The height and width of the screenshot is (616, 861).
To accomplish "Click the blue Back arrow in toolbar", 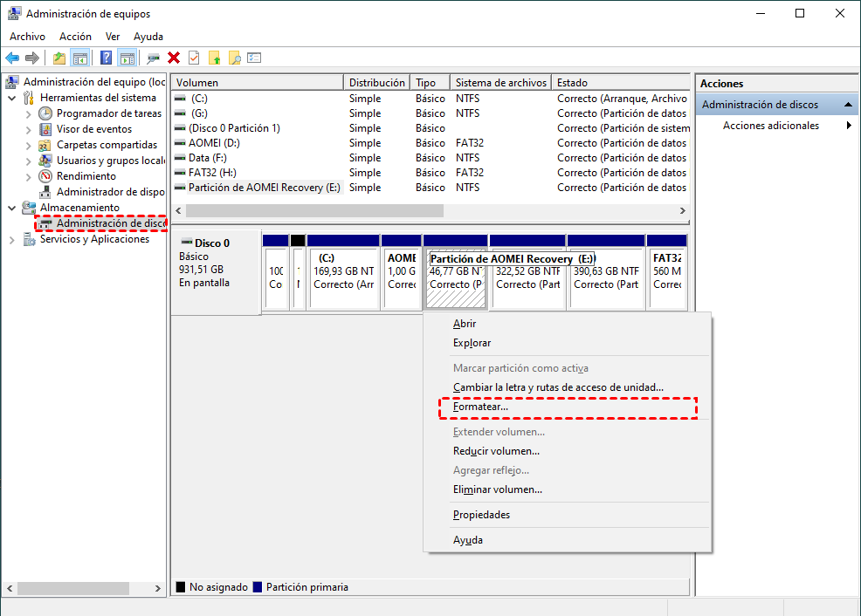I will (x=12, y=58).
